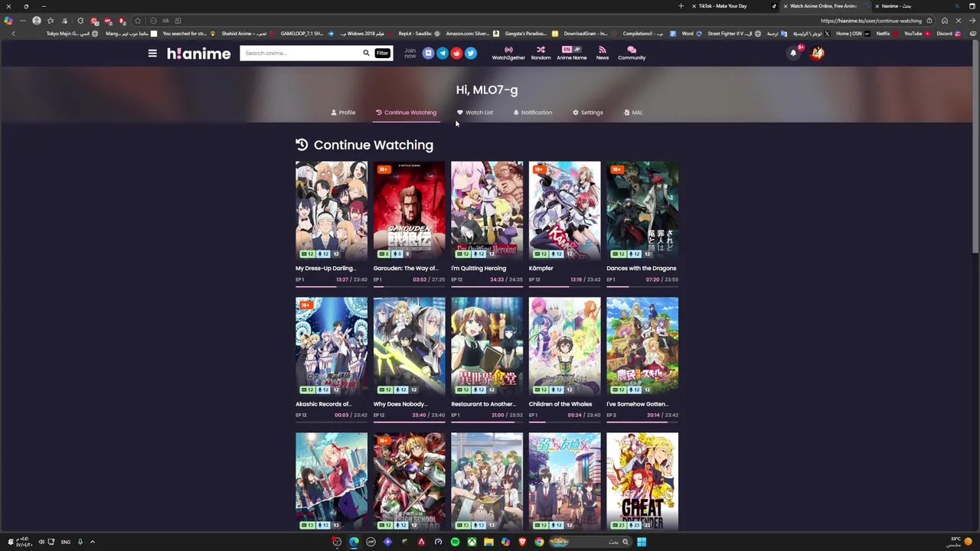The image size is (980, 551).
Task: Click Restaurant to Another progress bar
Action: click(x=487, y=422)
